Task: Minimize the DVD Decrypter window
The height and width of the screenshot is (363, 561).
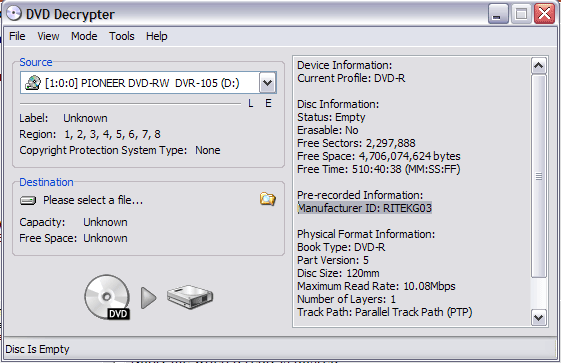Action: pyautogui.click(x=498, y=14)
